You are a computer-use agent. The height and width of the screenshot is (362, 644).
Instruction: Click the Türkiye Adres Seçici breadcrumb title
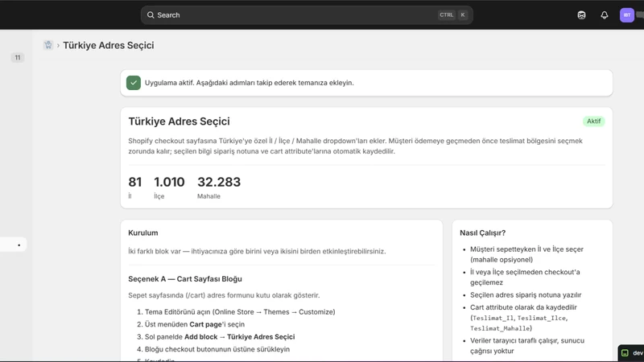tap(109, 45)
